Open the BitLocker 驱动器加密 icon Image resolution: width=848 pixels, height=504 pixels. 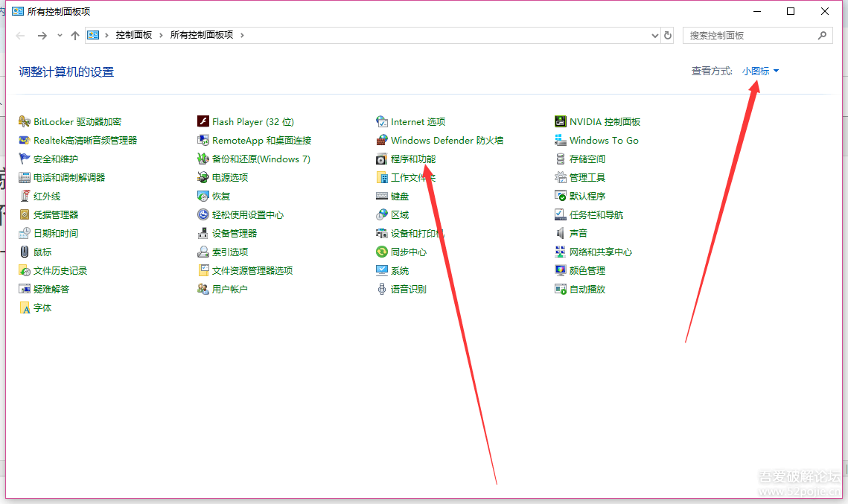point(25,122)
